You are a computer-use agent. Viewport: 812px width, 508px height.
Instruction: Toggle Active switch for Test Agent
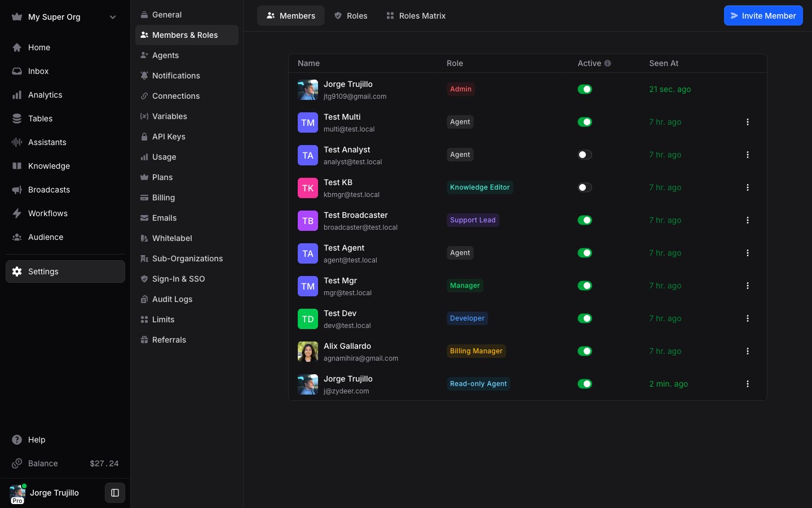point(585,253)
